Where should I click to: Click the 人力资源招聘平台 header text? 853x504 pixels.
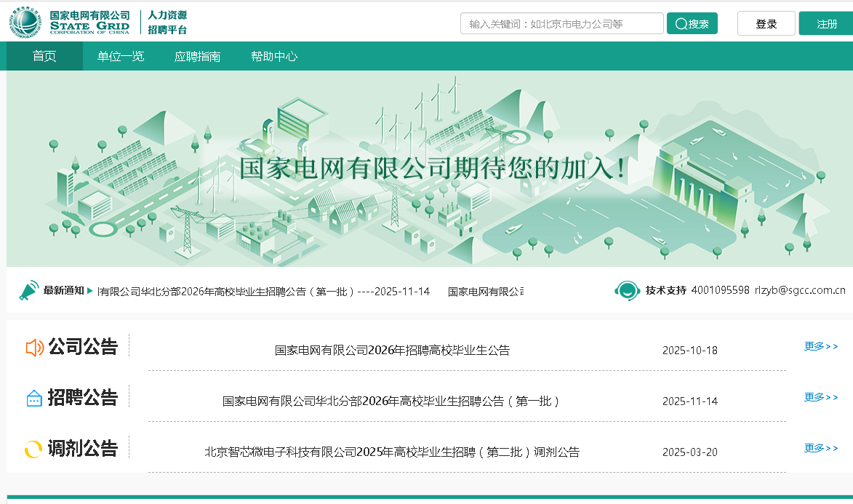click(167, 23)
